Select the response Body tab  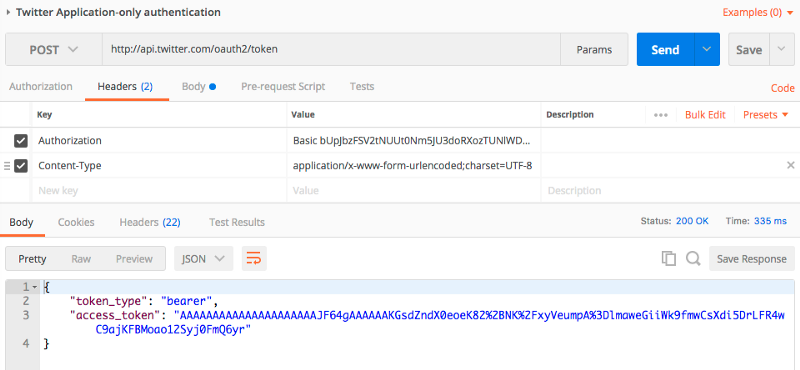[x=21, y=222]
